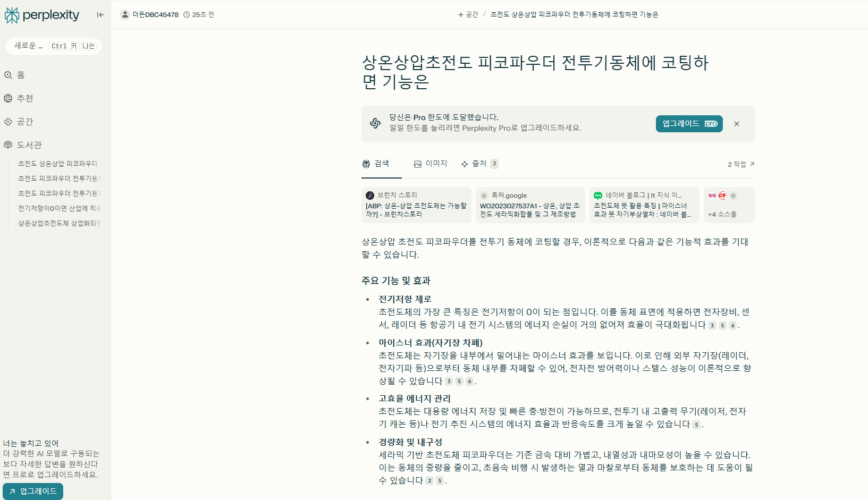Image resolution: width=868 pixels, height=500 pixels.
Task: Click the Perplexity logo in the sidebar
Action: pyautogui.click(x=41, y=15)
